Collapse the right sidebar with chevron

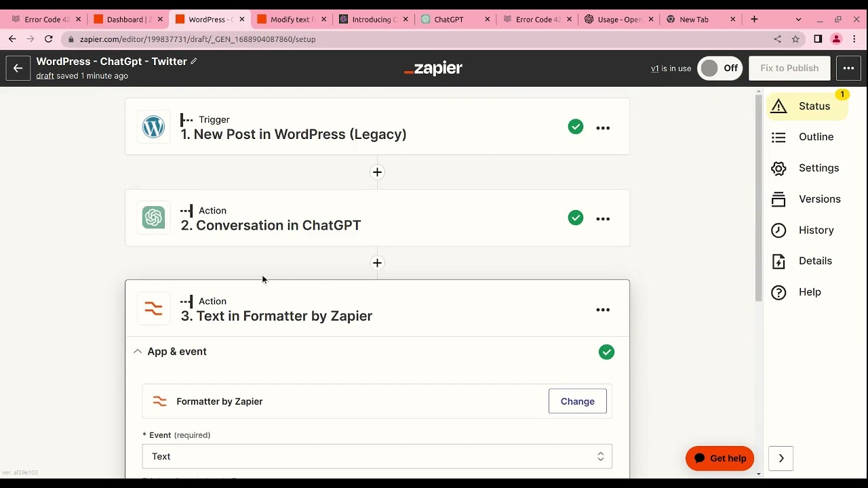781,458
